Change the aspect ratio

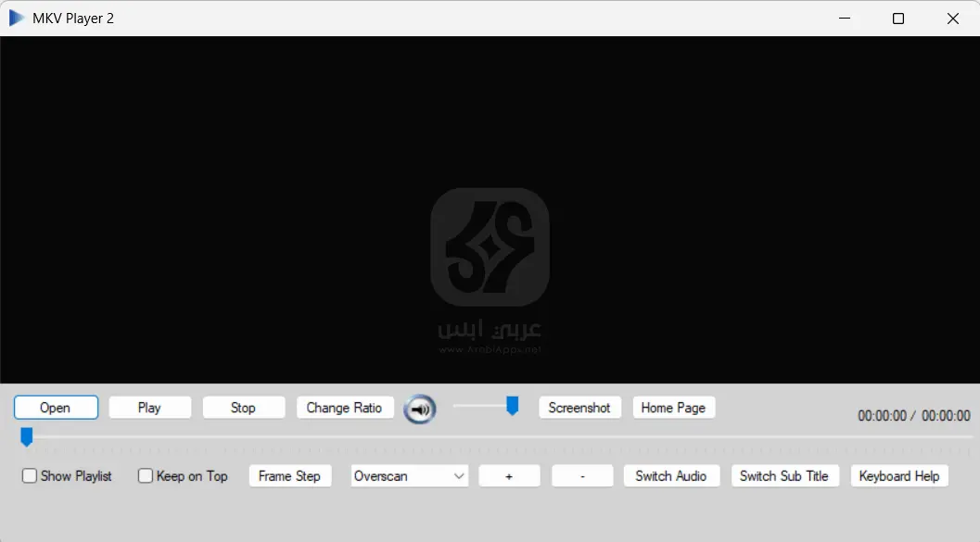point(345,408)
